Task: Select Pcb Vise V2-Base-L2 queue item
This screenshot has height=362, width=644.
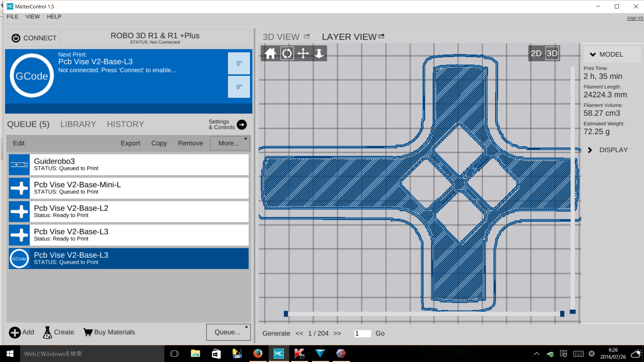Action: point(129,212)
